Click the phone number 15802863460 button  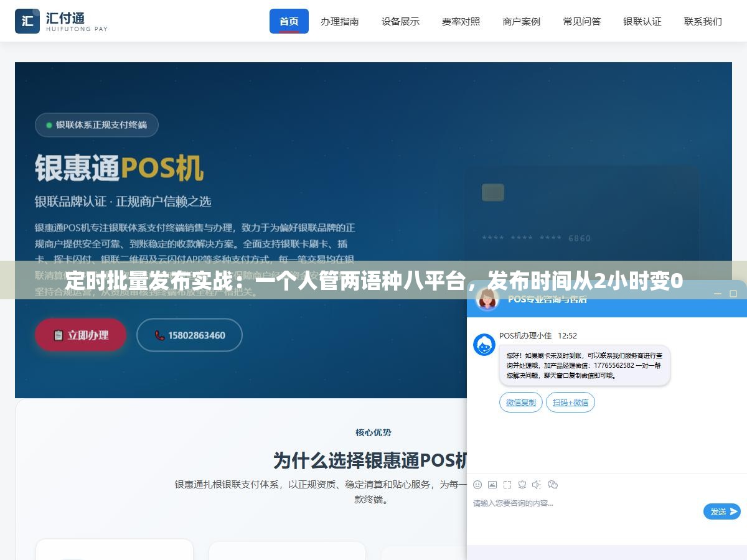[x=189, y=335]
